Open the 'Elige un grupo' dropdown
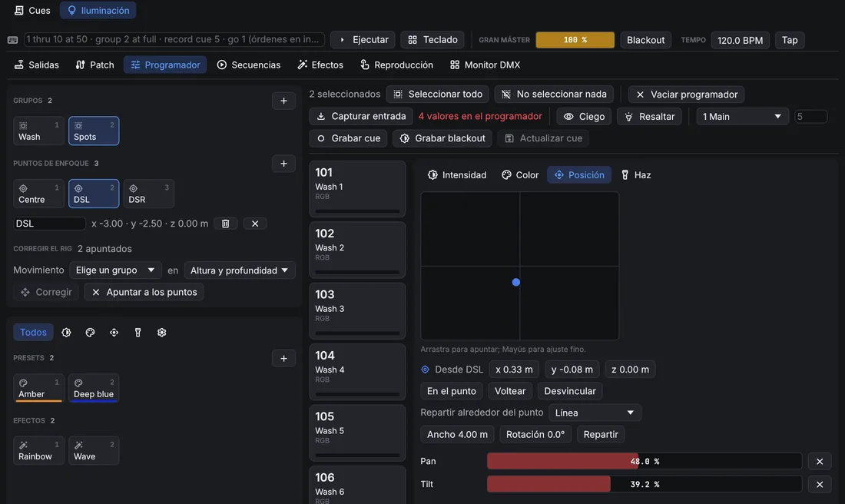The height and width of the screenshot is (504, 845). click(x=115, y=270)
